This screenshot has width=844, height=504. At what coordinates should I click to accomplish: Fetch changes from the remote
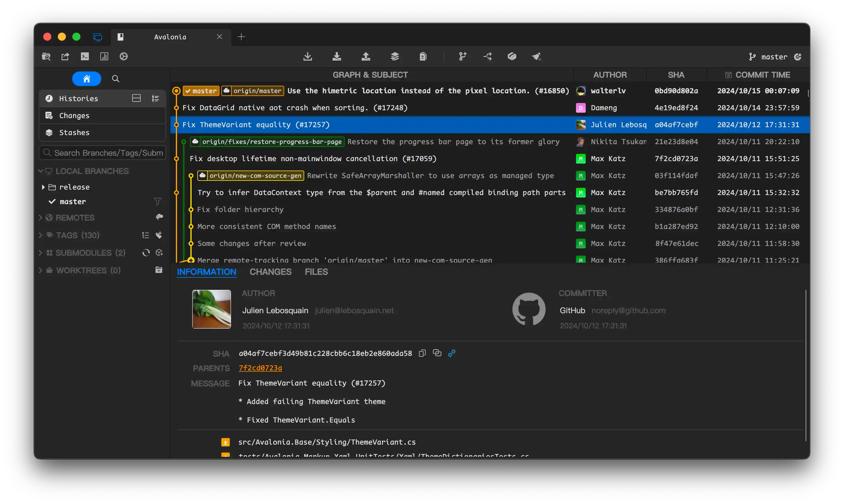(x=308, y=56)
